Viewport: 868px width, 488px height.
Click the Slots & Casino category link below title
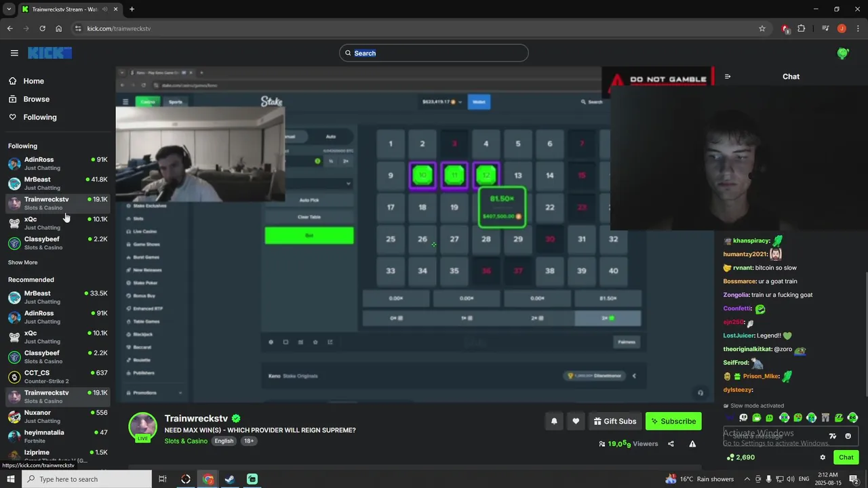tap(186, 441)
